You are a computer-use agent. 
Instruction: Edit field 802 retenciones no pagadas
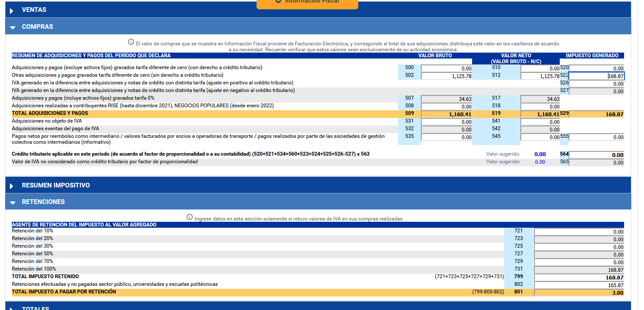coord(579,285)
